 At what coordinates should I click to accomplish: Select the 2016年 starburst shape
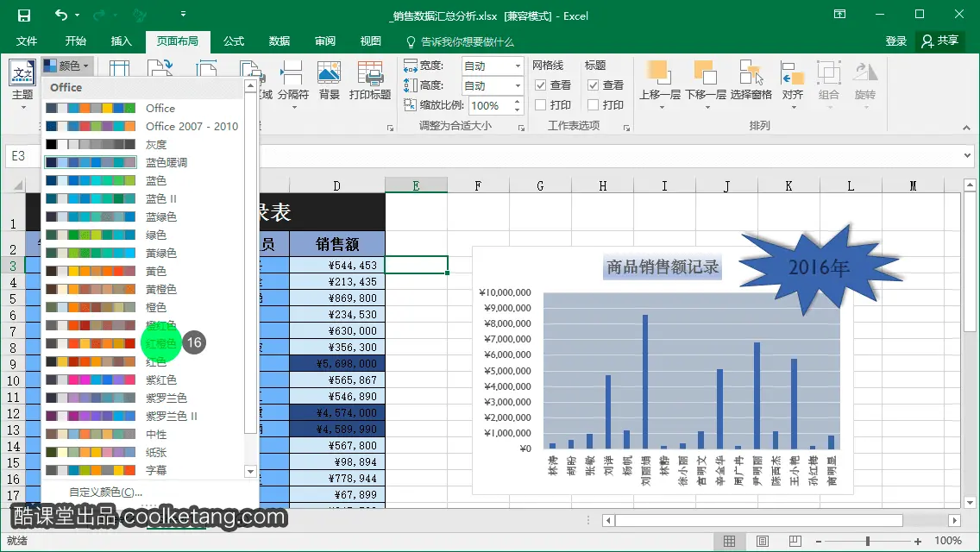pyautogui.click(x=819, y=267)
